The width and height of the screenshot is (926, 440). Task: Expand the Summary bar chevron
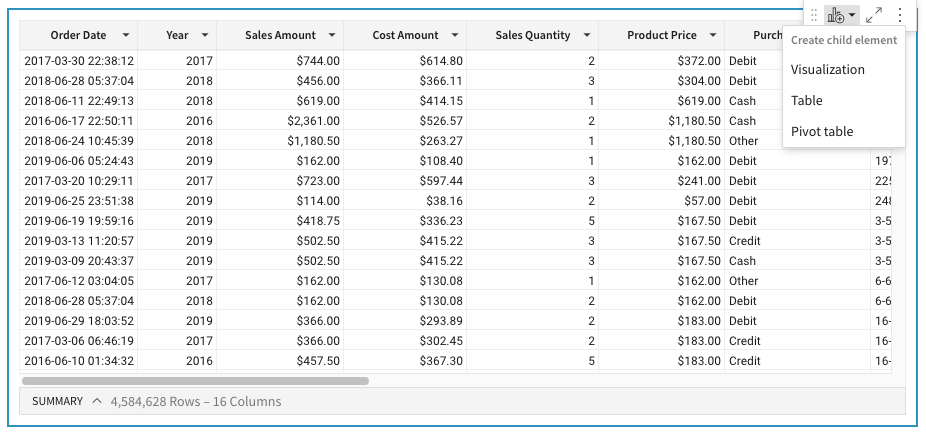coord(97,401)
